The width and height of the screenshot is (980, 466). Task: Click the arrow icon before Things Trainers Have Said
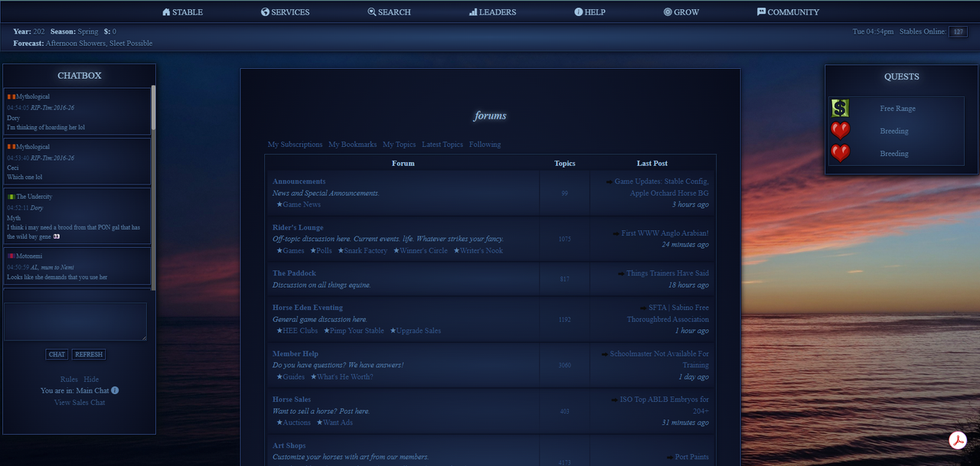621,273
